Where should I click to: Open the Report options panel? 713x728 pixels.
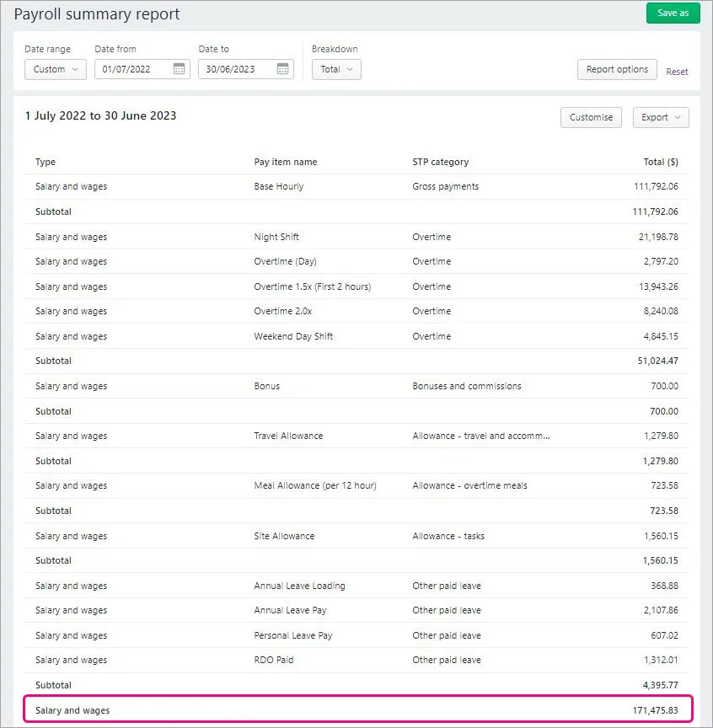(617, 70)
